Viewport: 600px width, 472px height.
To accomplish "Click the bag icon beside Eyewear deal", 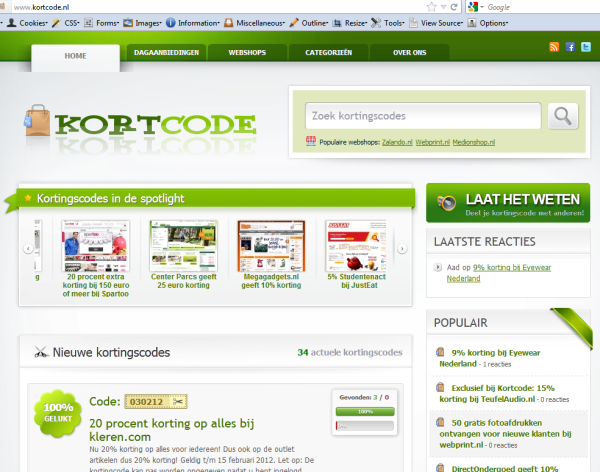I will [440, 352].
